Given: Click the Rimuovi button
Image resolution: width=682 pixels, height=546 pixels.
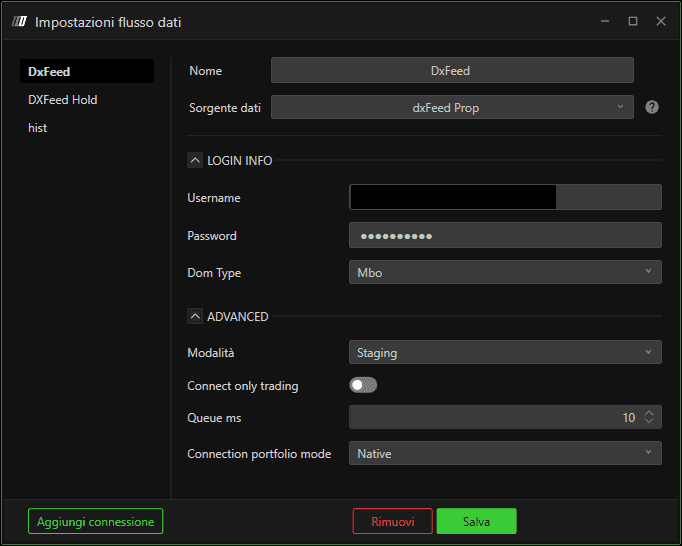Looking at the screenshot, I should (x=392, y=521).
